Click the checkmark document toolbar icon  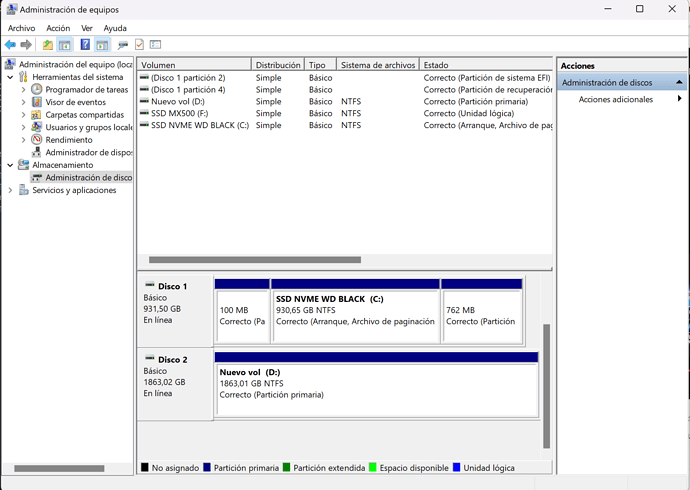tap(139, 44)
